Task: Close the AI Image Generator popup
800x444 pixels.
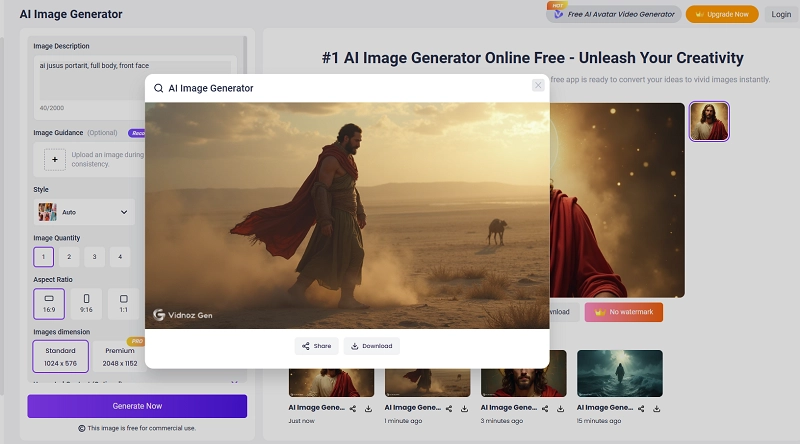Action: click(x=538, y=86)
